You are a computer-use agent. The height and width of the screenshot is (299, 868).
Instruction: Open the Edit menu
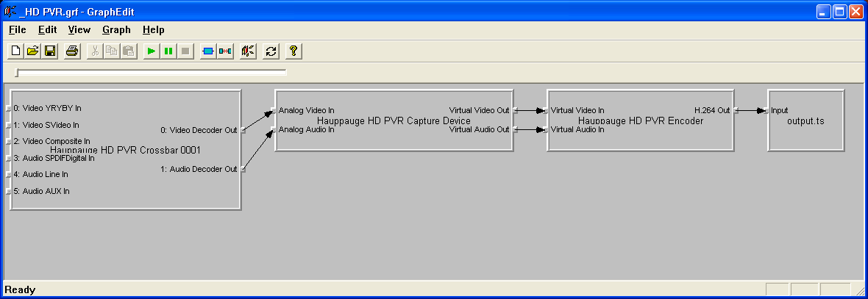(x=48, y=30)
